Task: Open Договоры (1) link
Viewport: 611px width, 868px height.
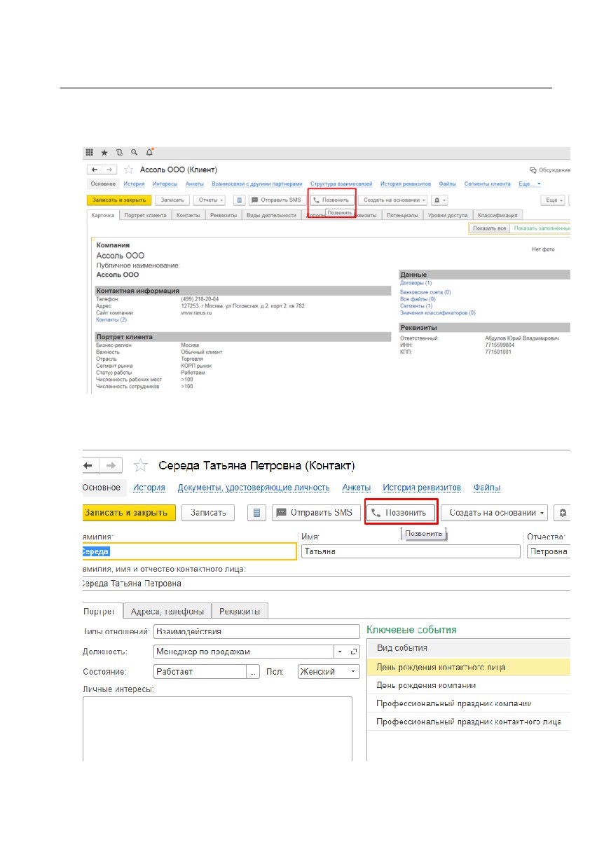Action: (x=416, y=283)
